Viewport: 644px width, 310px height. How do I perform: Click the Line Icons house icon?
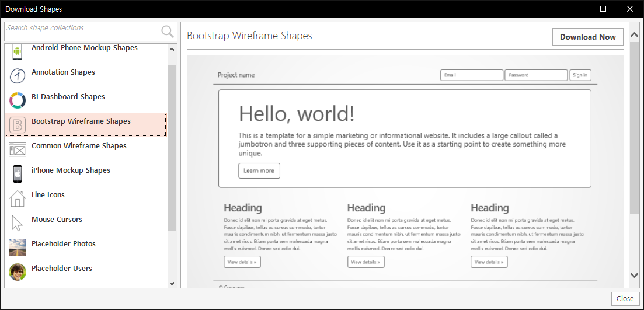[18, 198]
